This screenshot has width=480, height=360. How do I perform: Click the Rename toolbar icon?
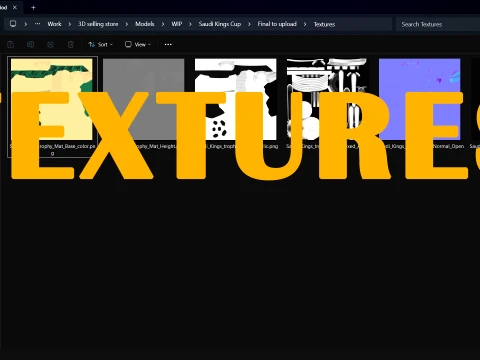click(30, 44)
